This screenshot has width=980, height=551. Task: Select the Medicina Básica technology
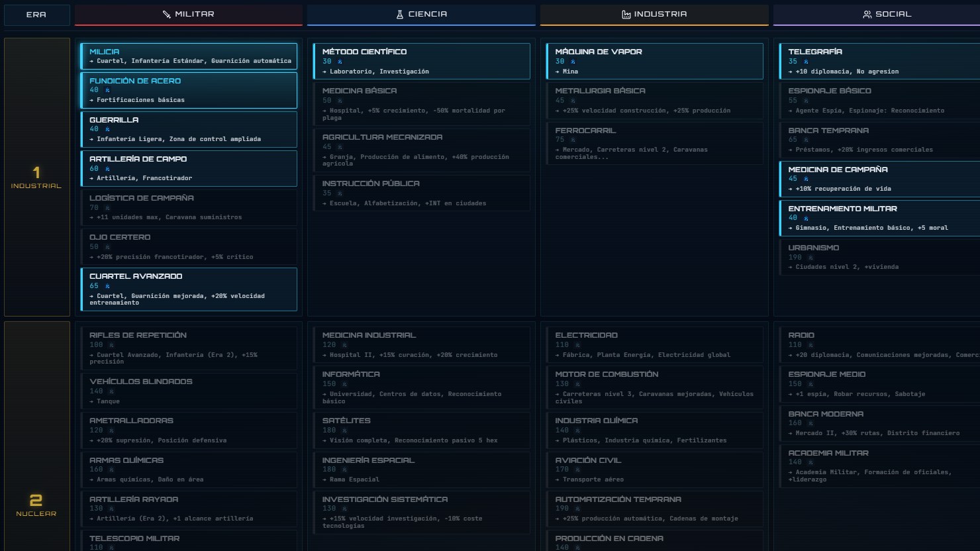click(x=422, y=104)
